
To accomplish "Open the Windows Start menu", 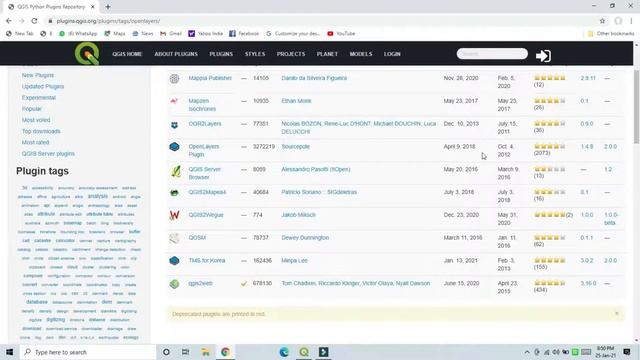I will point(9,352).
